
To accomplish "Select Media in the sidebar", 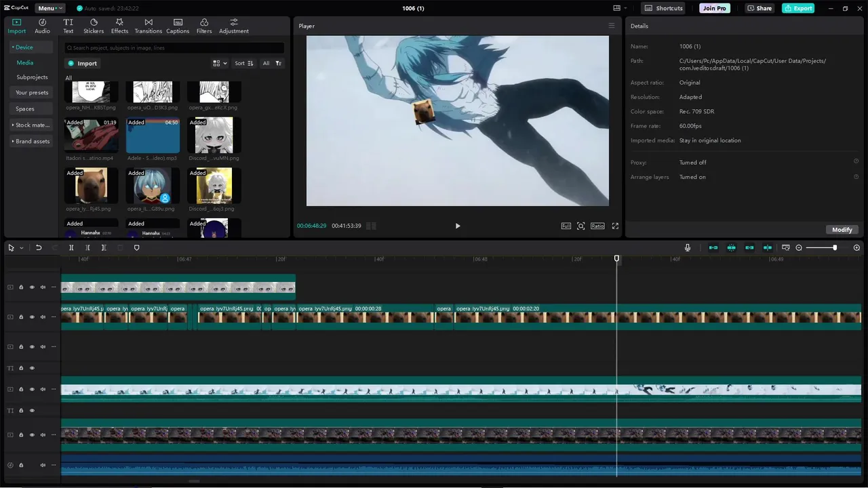I will point(25,62).
